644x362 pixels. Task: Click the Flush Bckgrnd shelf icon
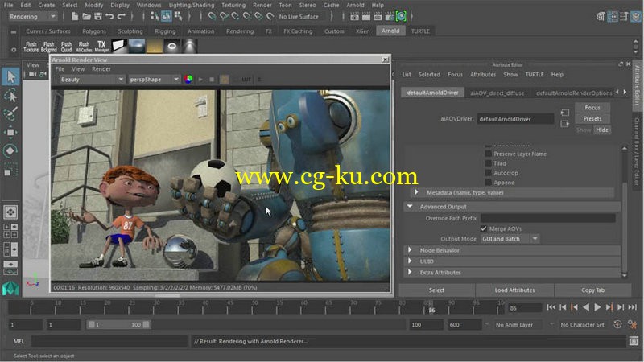coord(48,47)
